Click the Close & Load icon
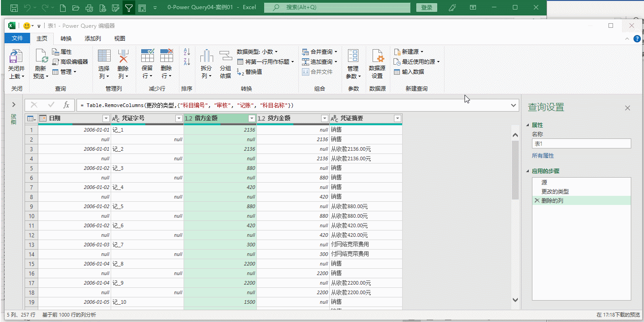 point(16,56)
